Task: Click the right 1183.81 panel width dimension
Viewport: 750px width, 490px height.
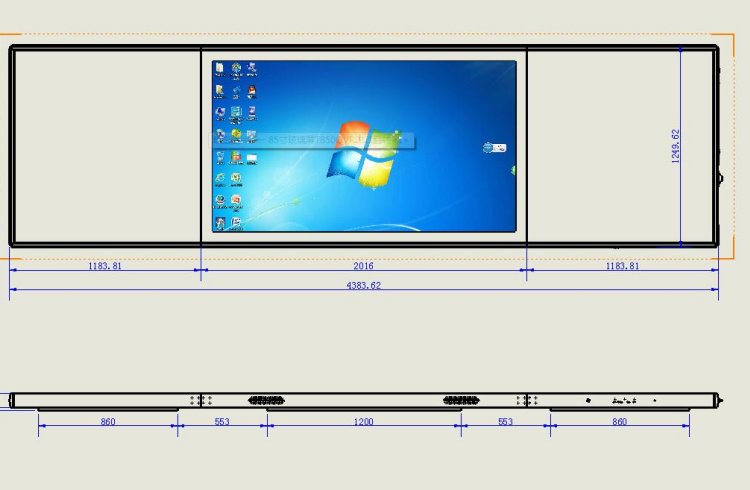Action: 622,266
